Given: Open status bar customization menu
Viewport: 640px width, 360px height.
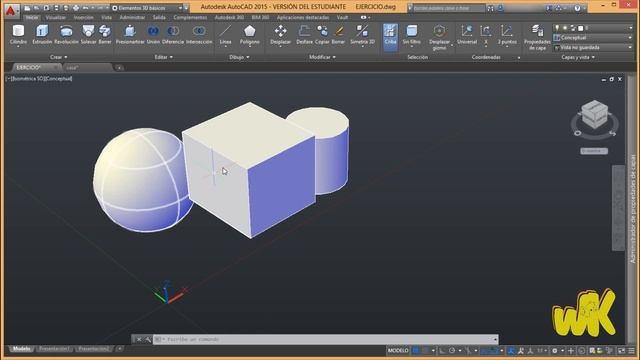Looking at the screenshot, I should [x=631, y=351].
